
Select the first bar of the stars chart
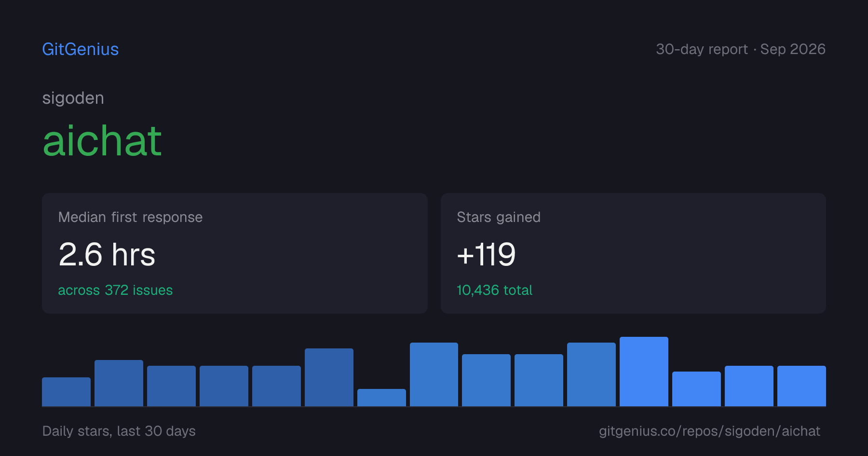tap(67, 392)
